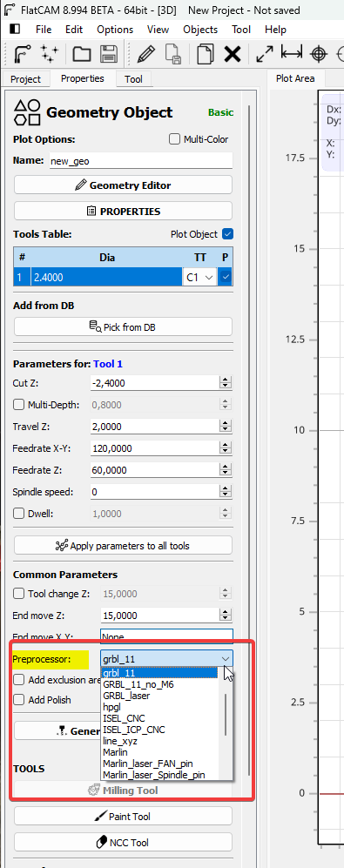Collapse the Preprocessor combo box arrow
The image size is (344, 868).
[x=226, y=659]
